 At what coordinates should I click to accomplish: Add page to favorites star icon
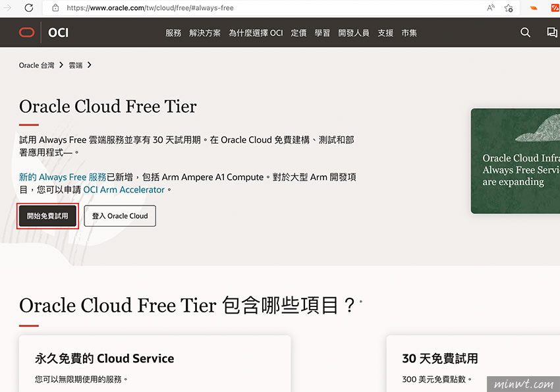[509, 8]
